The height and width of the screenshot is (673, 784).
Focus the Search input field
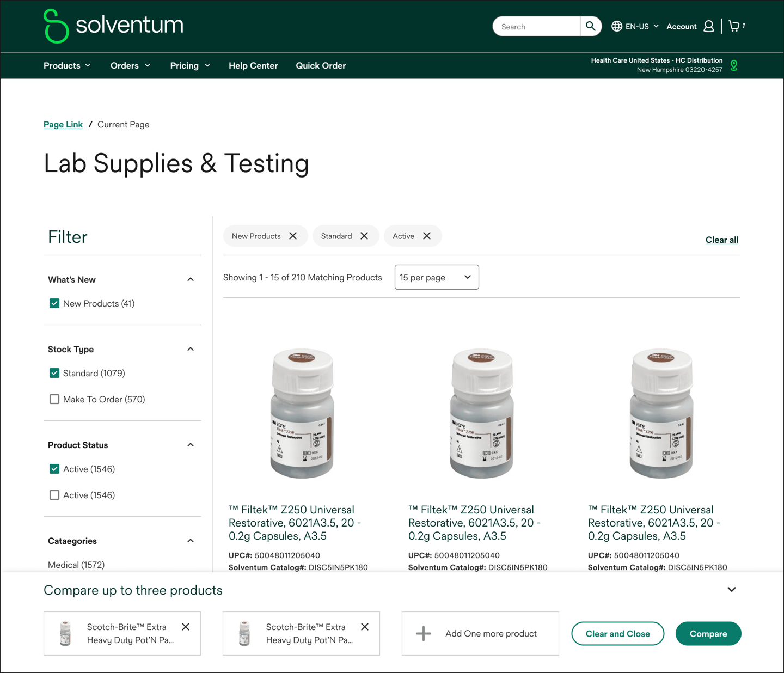point(536,26)
